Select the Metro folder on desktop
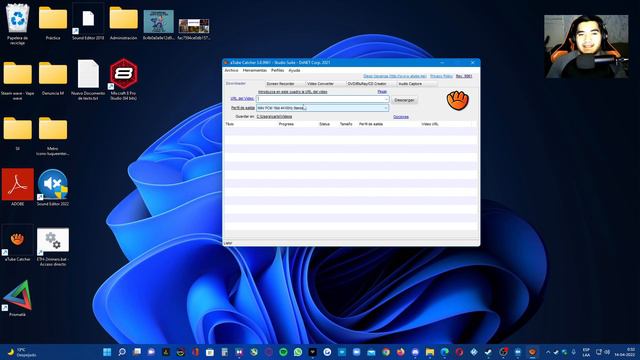 coord(53,136)
